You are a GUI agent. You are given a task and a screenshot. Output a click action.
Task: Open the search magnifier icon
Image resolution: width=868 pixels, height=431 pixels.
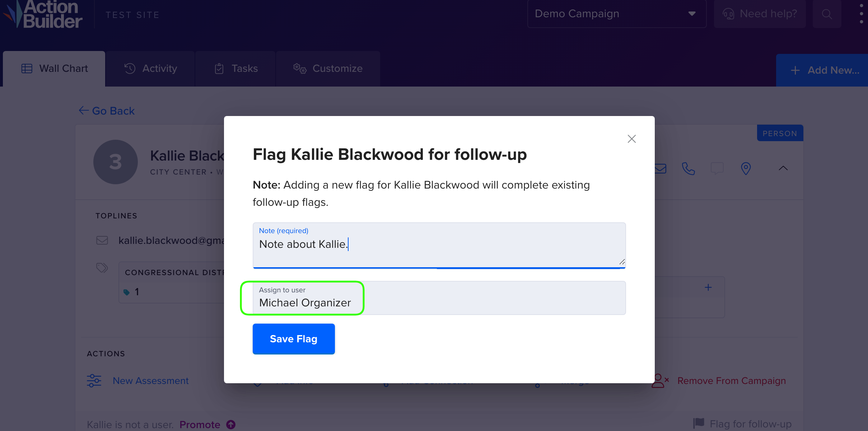pyautogui.click(x=827, y=14)
